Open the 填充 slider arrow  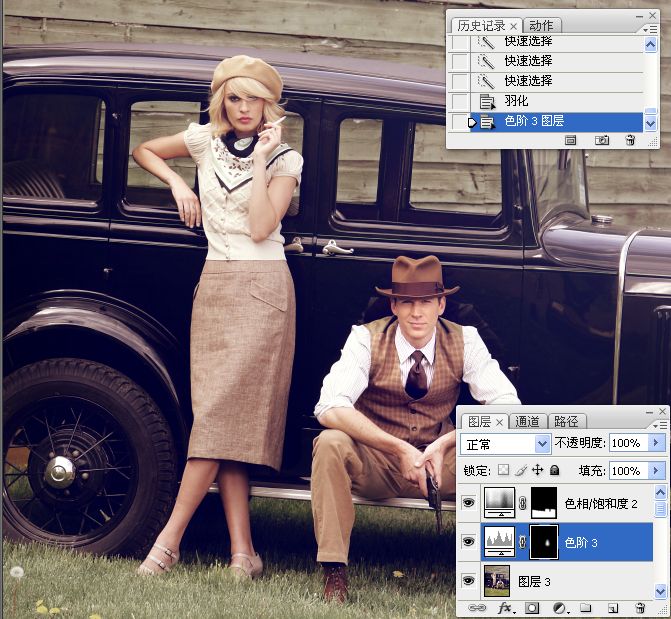[x=656, y=471]
